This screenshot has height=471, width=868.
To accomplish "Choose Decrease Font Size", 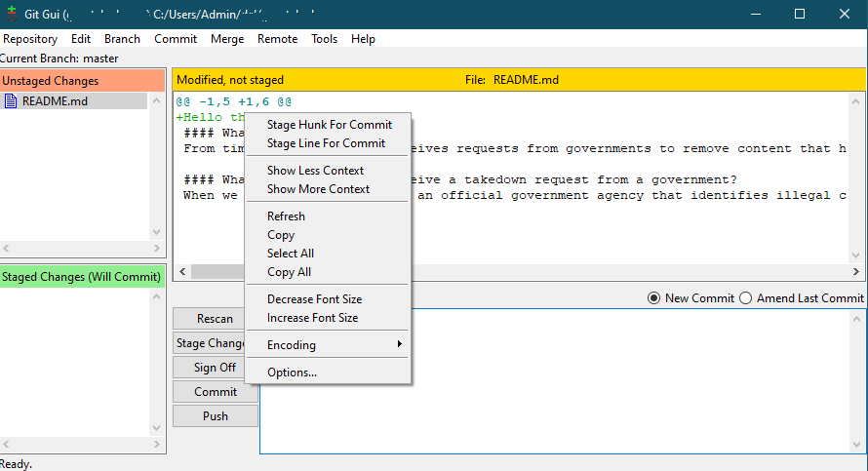I will click(x=328, y=298).
